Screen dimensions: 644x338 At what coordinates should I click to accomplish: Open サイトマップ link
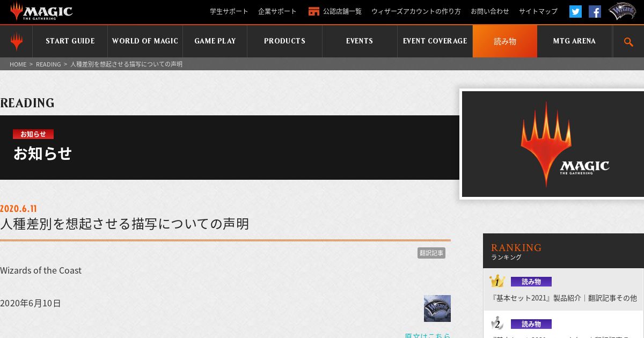[x=538, y=11]
